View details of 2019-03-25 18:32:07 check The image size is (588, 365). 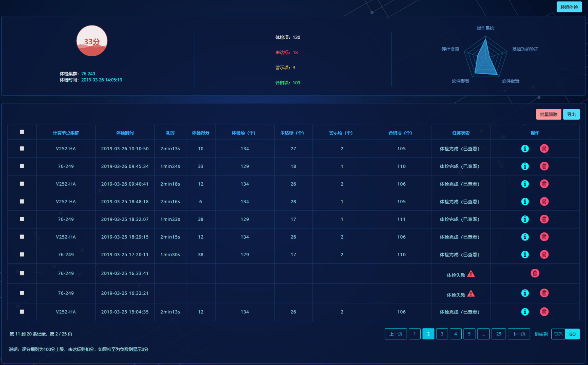(525, 219)
